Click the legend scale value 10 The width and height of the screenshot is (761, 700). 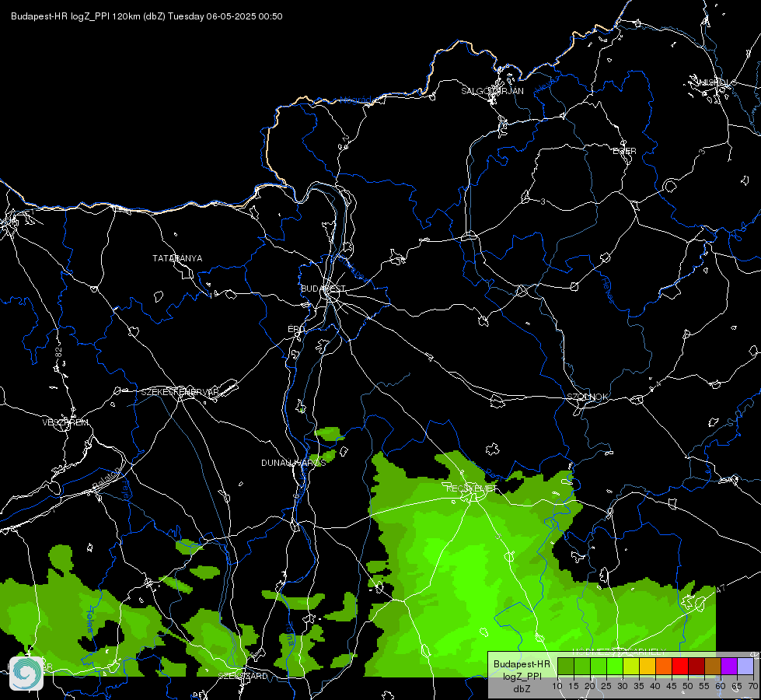557,687
